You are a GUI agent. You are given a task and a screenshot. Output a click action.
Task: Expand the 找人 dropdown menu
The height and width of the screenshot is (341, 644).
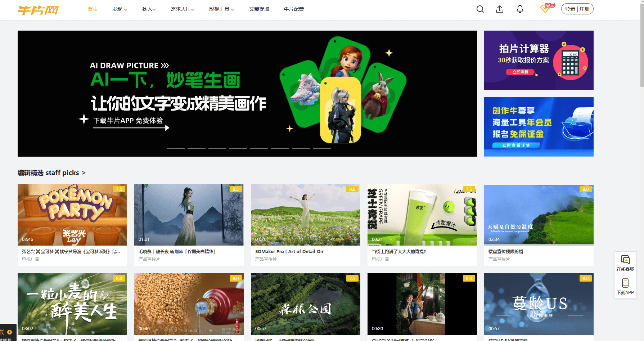(149, 9)
